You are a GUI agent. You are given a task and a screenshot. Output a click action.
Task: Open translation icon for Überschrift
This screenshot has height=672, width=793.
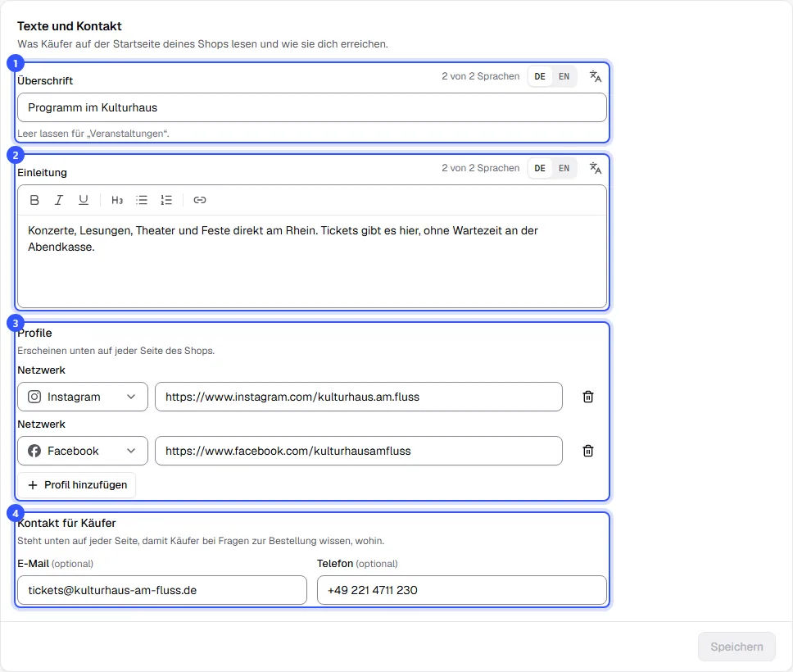point(596,76)
